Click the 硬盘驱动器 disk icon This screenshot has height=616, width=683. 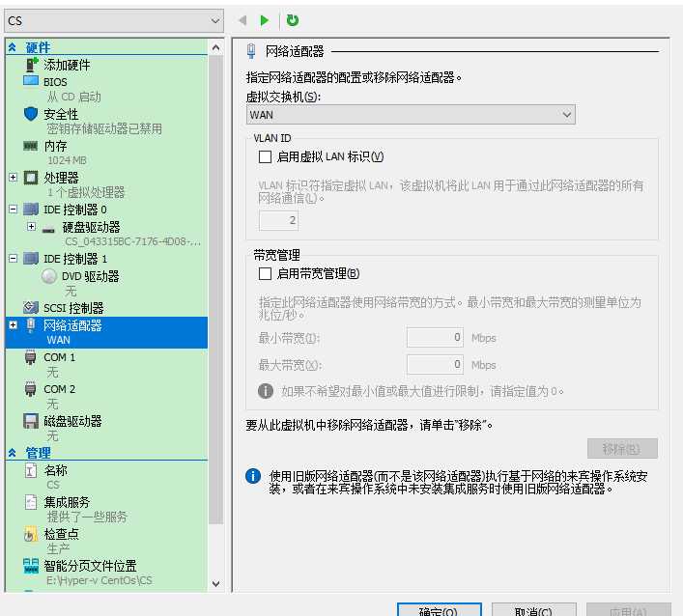click(x=48, y=230)
